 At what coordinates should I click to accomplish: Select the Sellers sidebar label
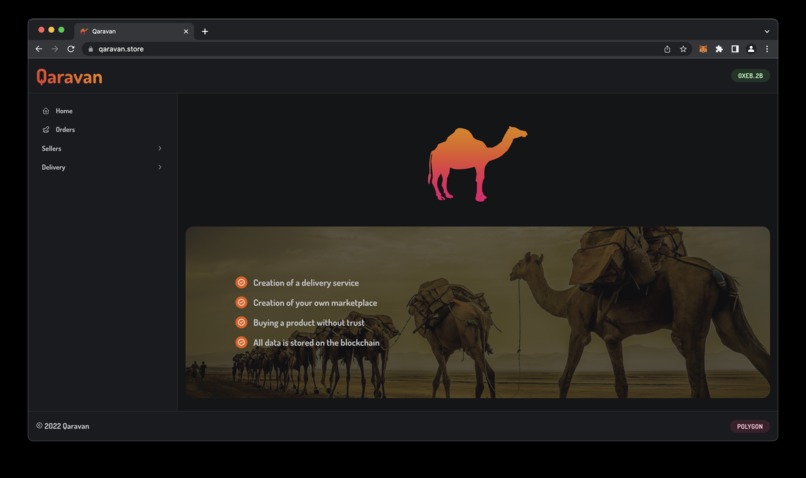point(51,149)
